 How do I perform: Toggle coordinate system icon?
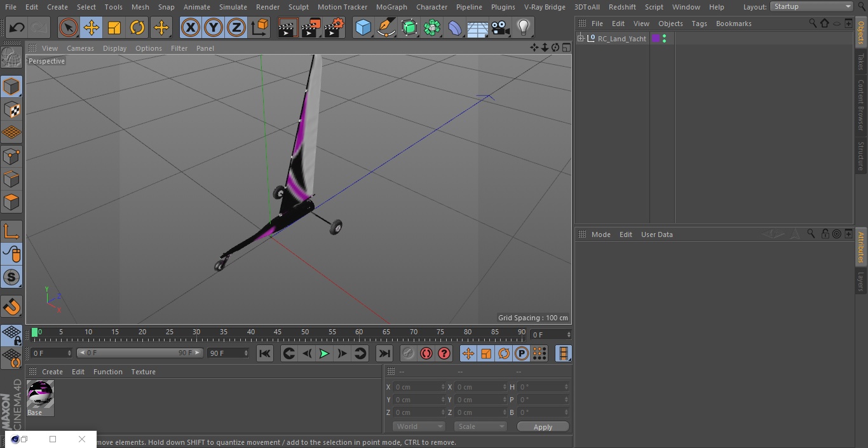260,27
